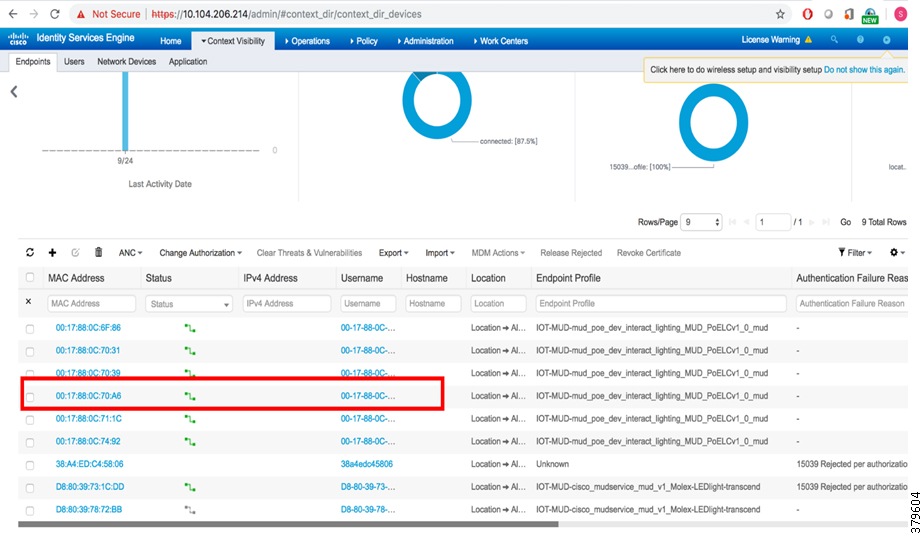Open the Home menu
This screenshot has width=924, height=536.
(x=171, y=41)
